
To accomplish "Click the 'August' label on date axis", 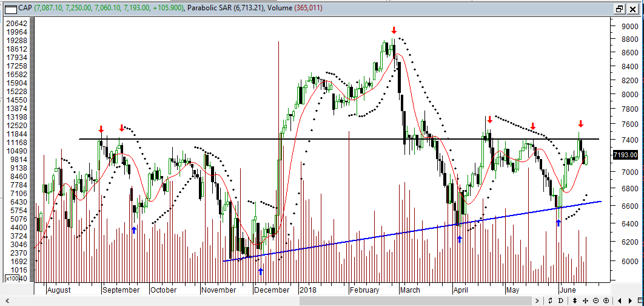I will pos(59,290).
